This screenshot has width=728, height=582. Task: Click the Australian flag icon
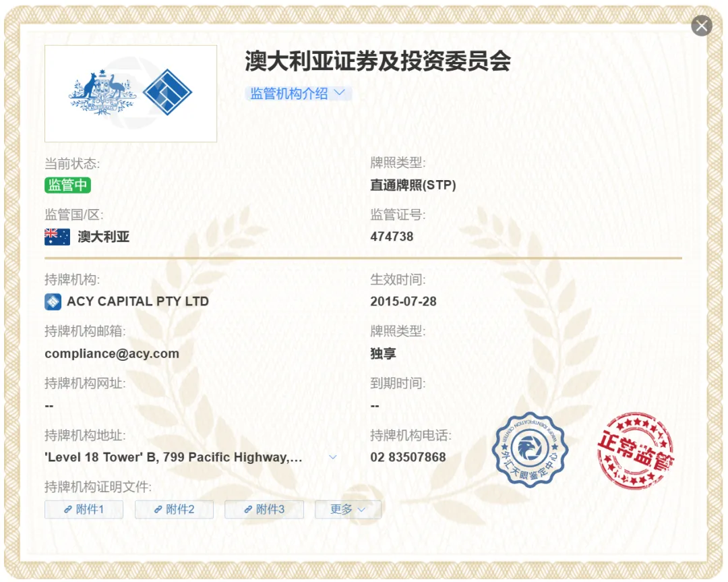tap(57, 237)
